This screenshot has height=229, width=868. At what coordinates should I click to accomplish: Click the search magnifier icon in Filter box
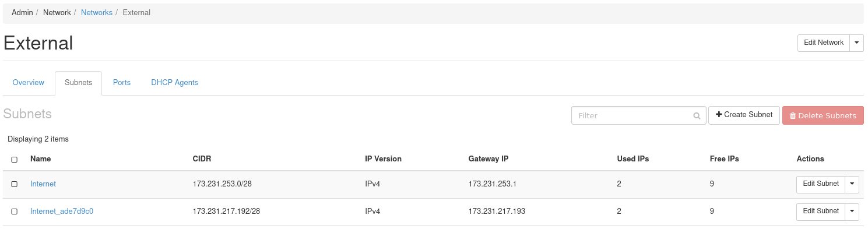[x=697, y=116]
